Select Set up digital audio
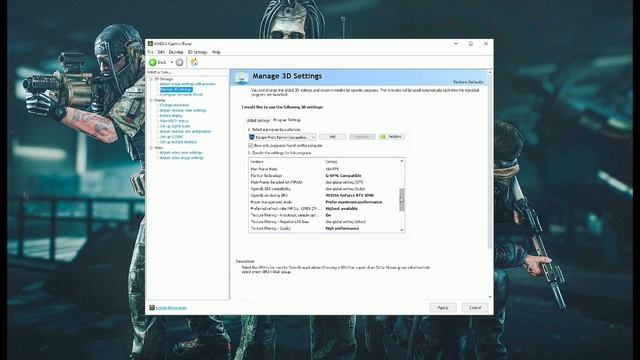Image resolution: width=640 pixels, height=360 pixels. [x=175, y=127]
